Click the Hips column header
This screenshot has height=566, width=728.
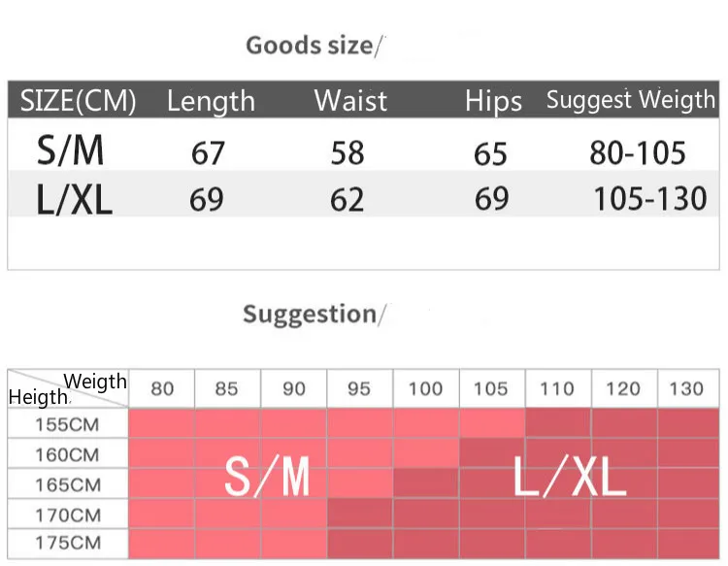point(493,102)
